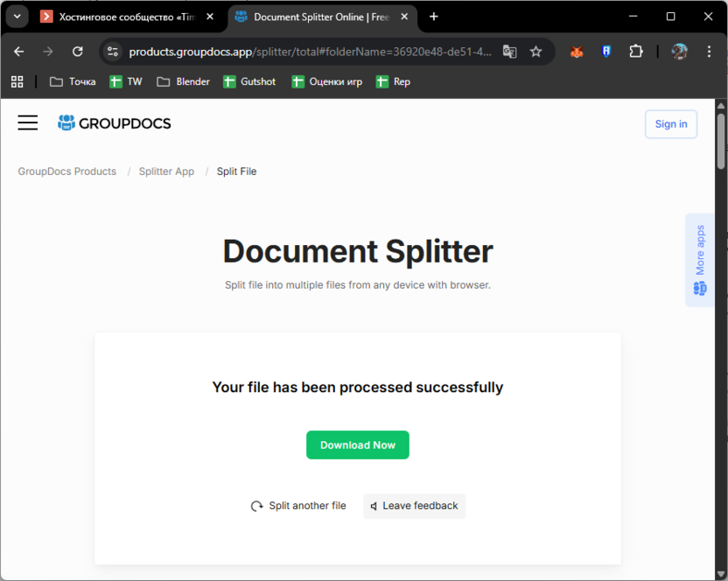Open the MetaMask extension icon
Viewport: 728px width, 581px height.
click(577, 52)
